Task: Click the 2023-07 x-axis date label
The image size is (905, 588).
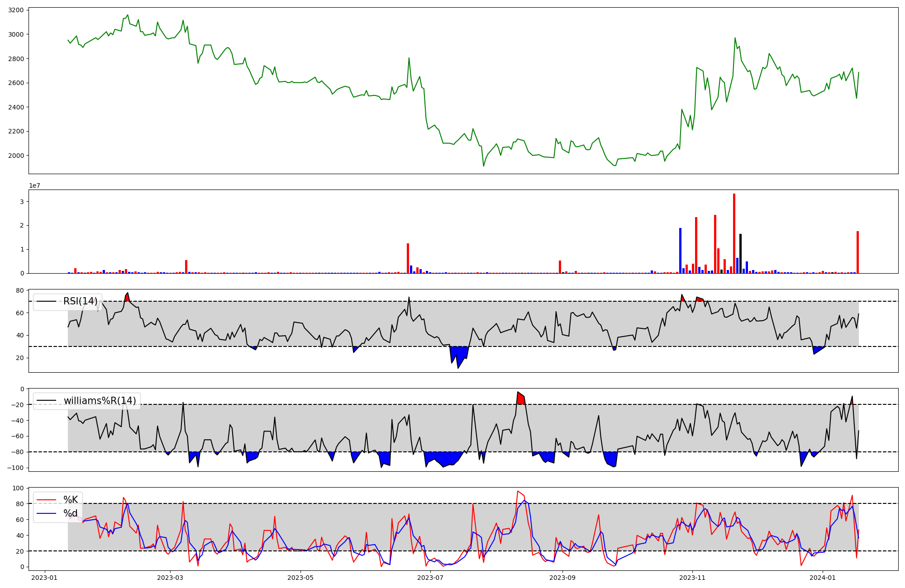Action: pos(430,578)
